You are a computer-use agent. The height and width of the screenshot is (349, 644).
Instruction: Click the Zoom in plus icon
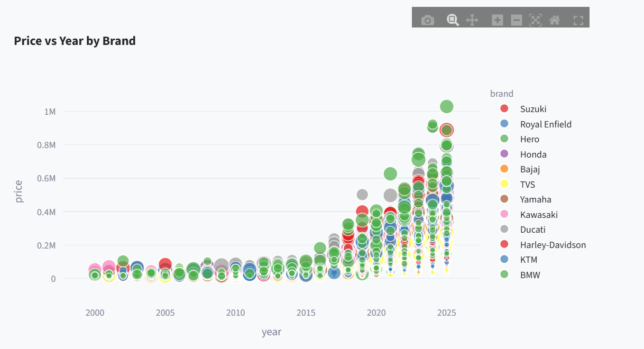498,20
